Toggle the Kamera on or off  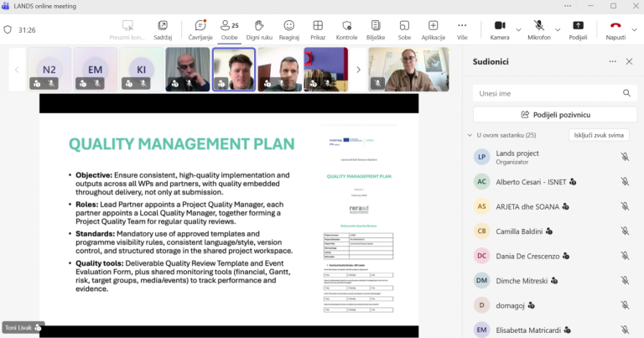pos(500,30)
